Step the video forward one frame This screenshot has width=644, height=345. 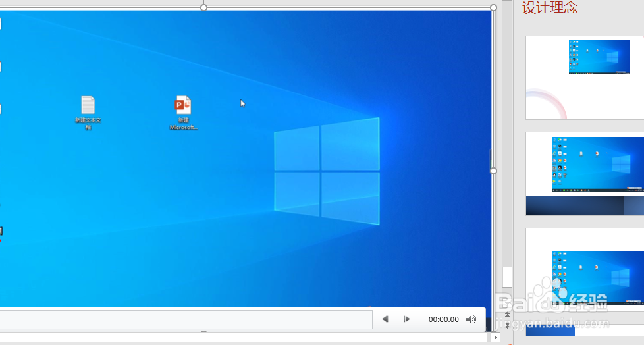[406, 319]
